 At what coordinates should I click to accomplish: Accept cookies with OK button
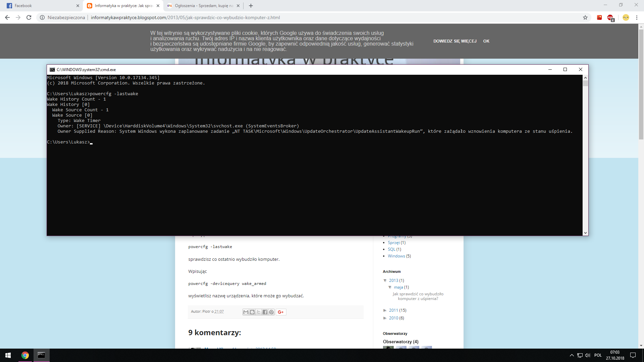pyautogui.click(x=486, y=41)
